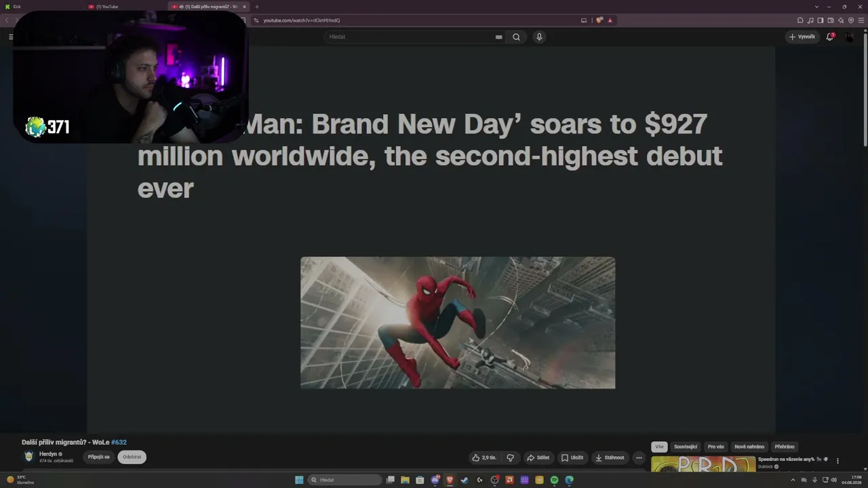Click the browser address bar URL
Image resolution: width=868 pixels, height=488 pixels.
tap(302, 20)
